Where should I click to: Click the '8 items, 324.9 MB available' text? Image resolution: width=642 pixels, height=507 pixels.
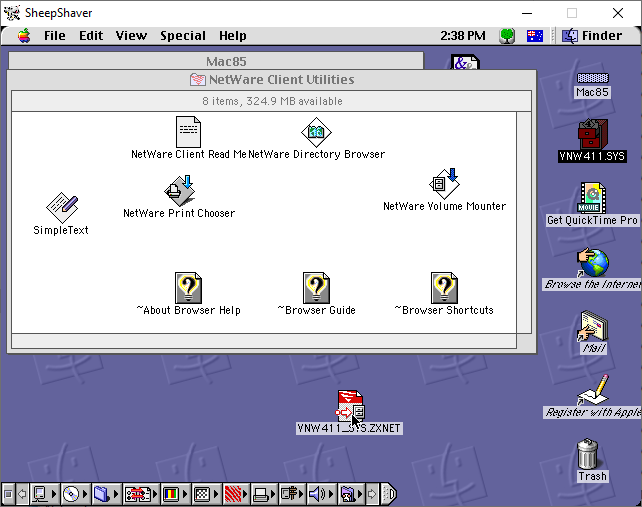tap(272, 101)
